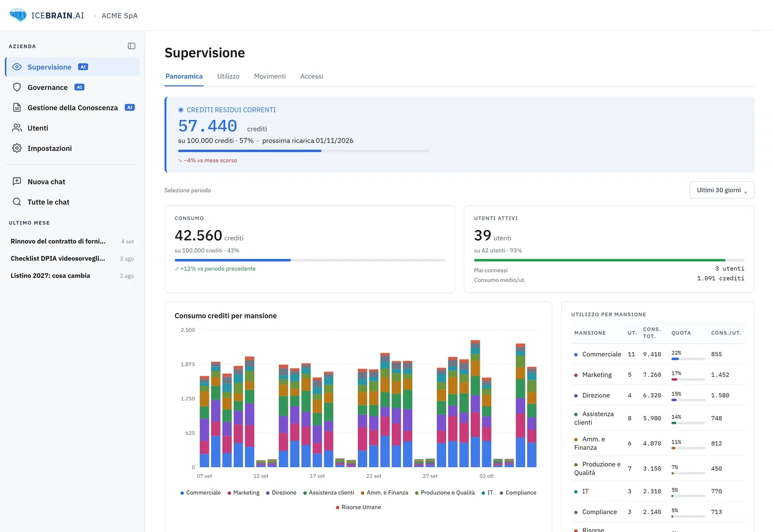
Task: Click the Marketing row in mansione table
Action: (x=658, y=375)
